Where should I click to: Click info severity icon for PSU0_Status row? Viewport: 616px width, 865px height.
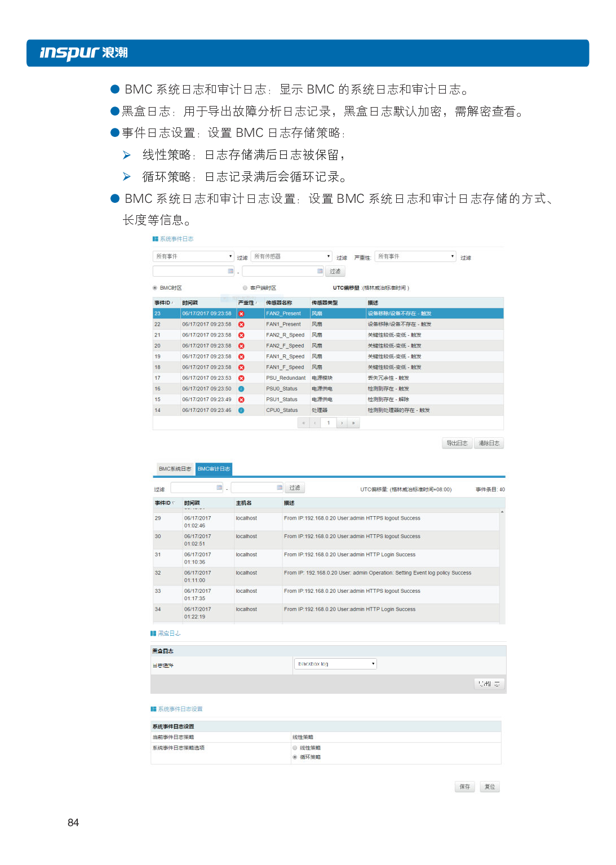pyautogui.click(x=241, y=389)
